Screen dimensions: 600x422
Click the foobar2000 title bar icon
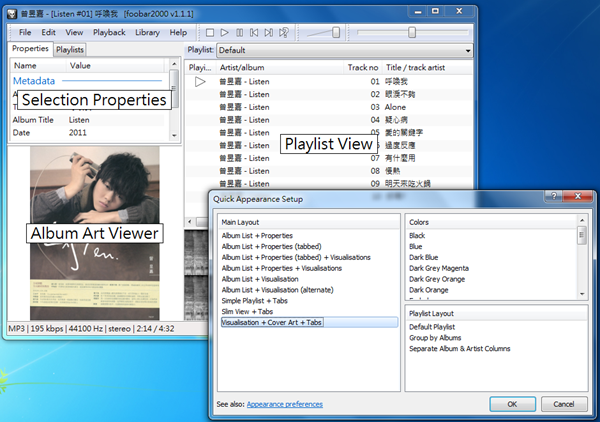click(x=9, y=10)
